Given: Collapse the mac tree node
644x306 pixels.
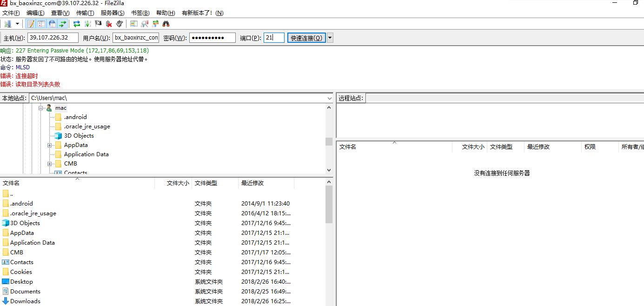Looking at the screenshot, I should pyautogui.click(x=41, y=108).
